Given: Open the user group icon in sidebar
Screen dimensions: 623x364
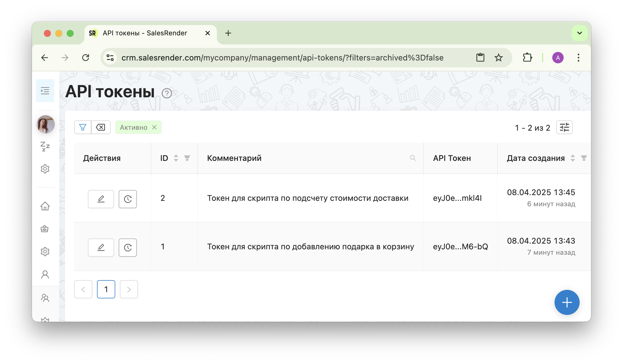Looking at the screenshot, I should pos(45,298).
